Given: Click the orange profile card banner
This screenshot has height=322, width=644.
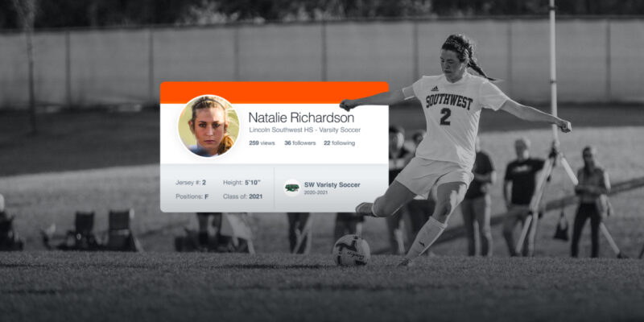Looking at the screenshot, I should [x=275, y=93].
